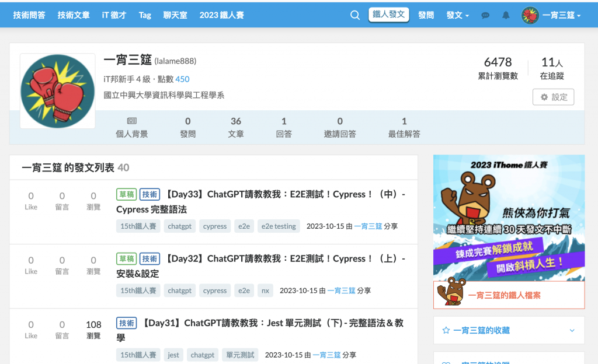Click the 一宵三筵 的發文列表 heading
The image size is (598, 364).
pyautogui.click(x=75, y=167)
